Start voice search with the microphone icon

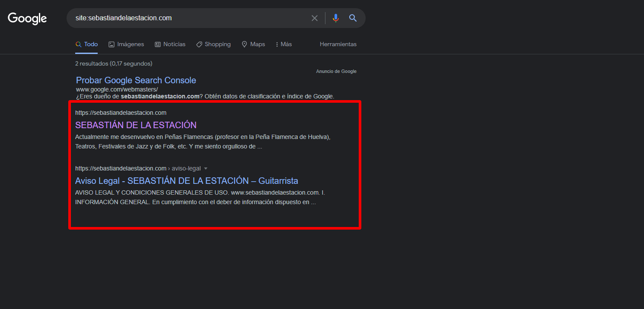pyautogui.click(x=336, y=18)
